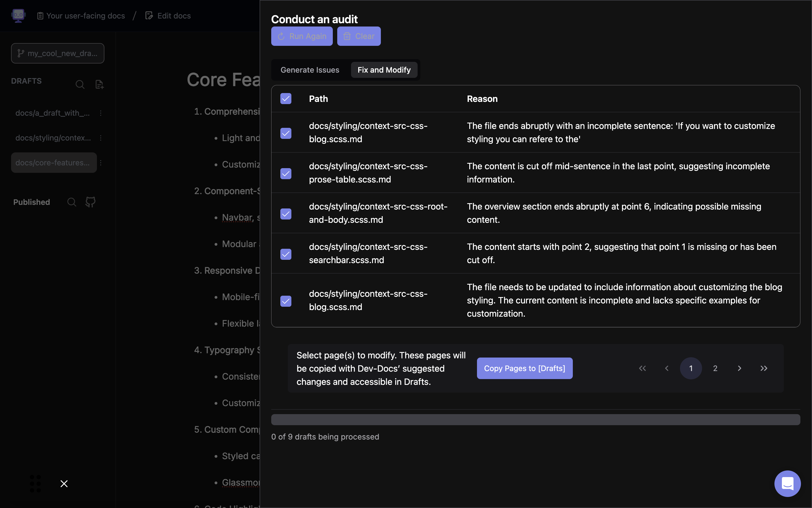Toggle the select-all checkbox in table header

(x=286, y=99)
